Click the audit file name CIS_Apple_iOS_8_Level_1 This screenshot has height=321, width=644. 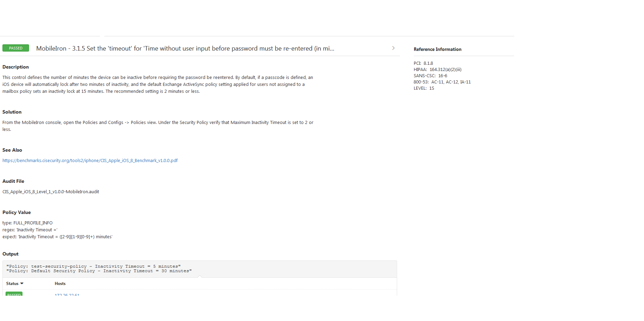[x=51, y=192]
